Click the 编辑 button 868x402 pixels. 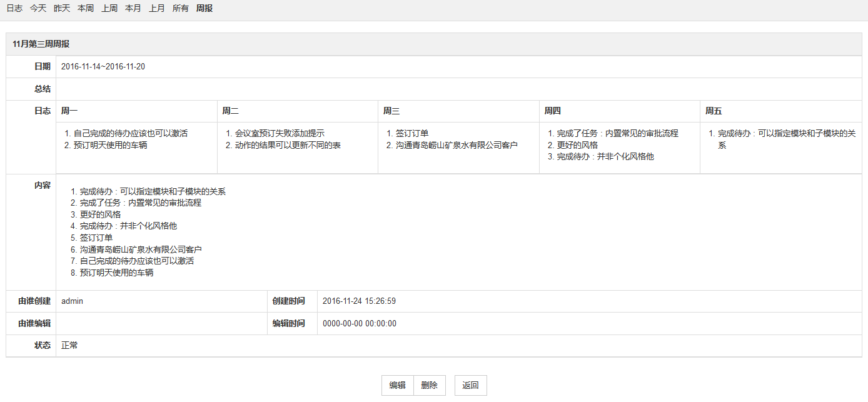(398, 386)
